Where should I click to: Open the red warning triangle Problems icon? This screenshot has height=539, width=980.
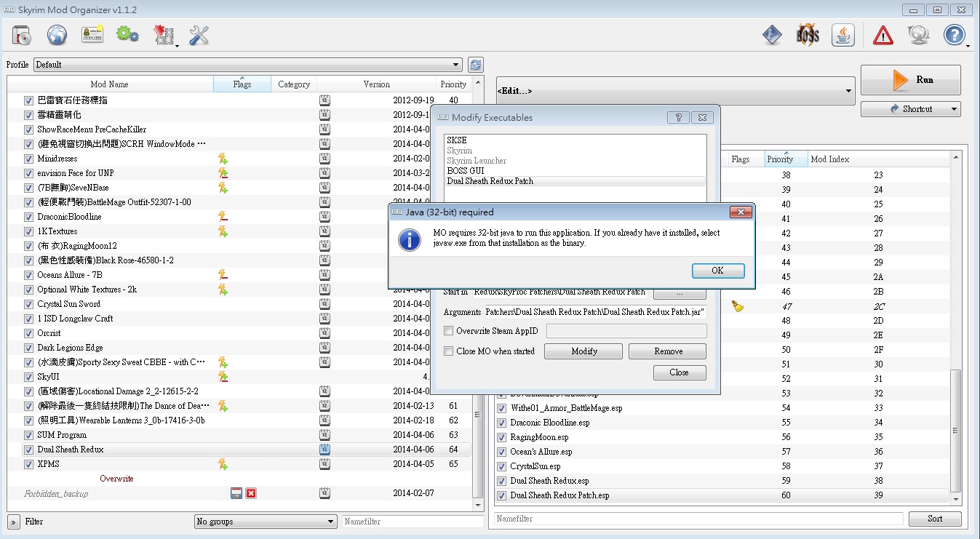[x=883, y=35]
